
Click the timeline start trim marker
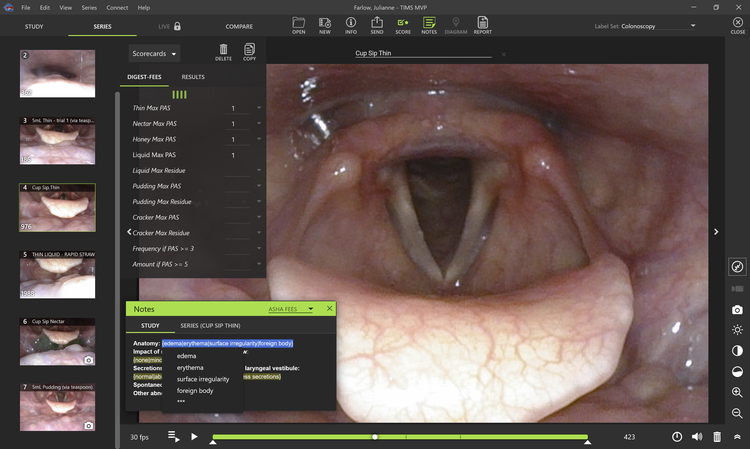(x=213, y=442)
